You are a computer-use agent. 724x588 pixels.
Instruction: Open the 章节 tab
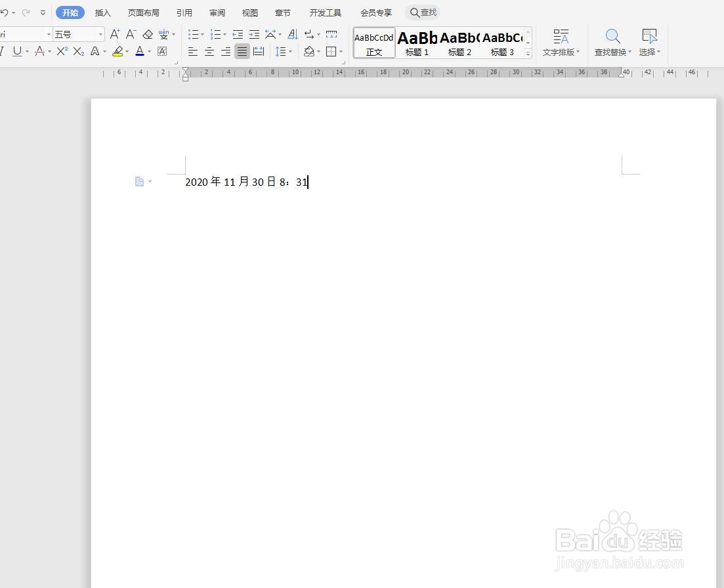click(x=283, y=12)
